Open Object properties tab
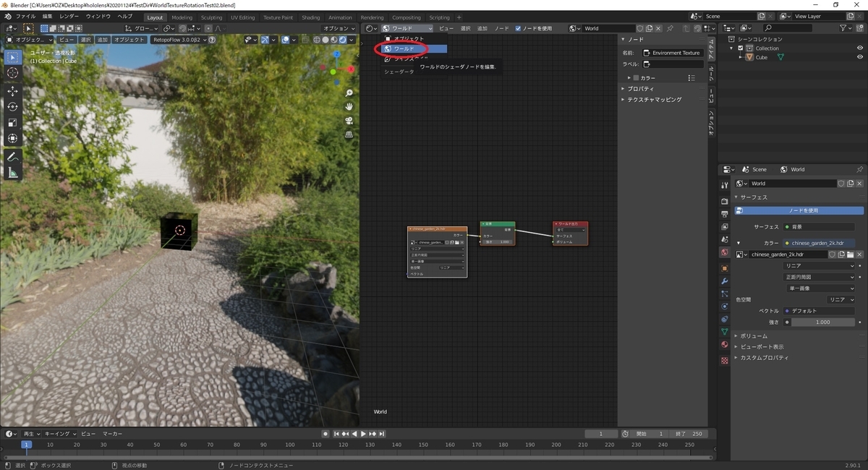 point(724,268)
